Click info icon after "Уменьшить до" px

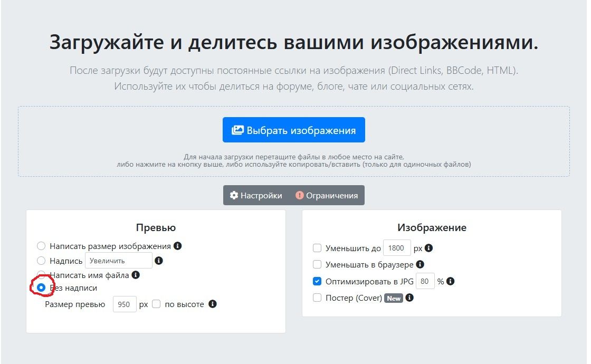tap(429, 248)
